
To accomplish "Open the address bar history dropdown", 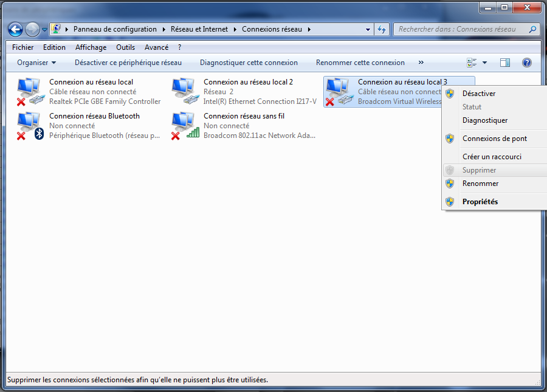I will pos(368,30).
